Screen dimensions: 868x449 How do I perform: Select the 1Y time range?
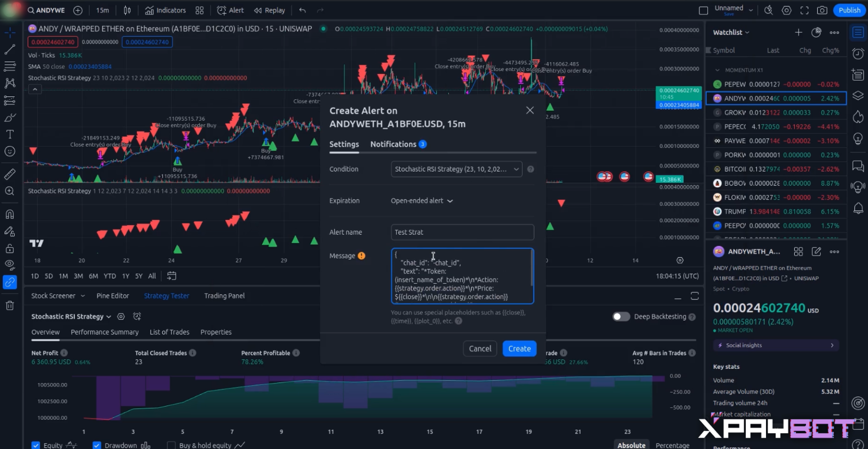click(x=126, y=276)
